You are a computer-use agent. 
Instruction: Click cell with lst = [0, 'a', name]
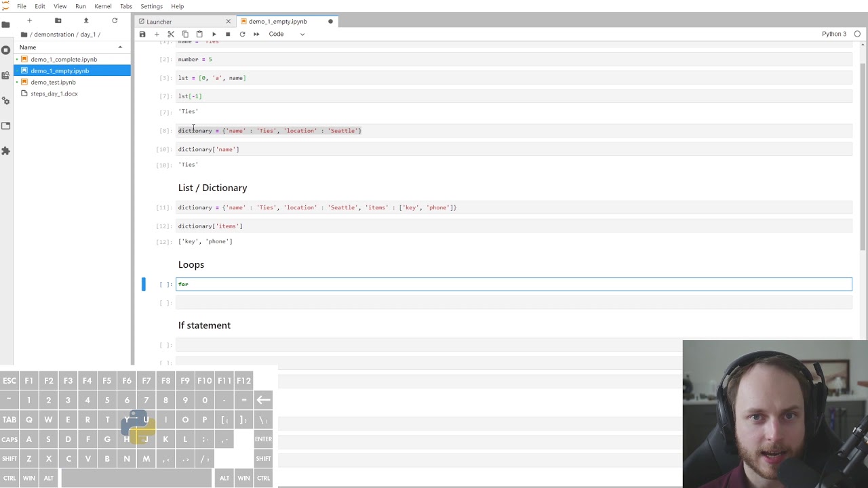[514, 78]
